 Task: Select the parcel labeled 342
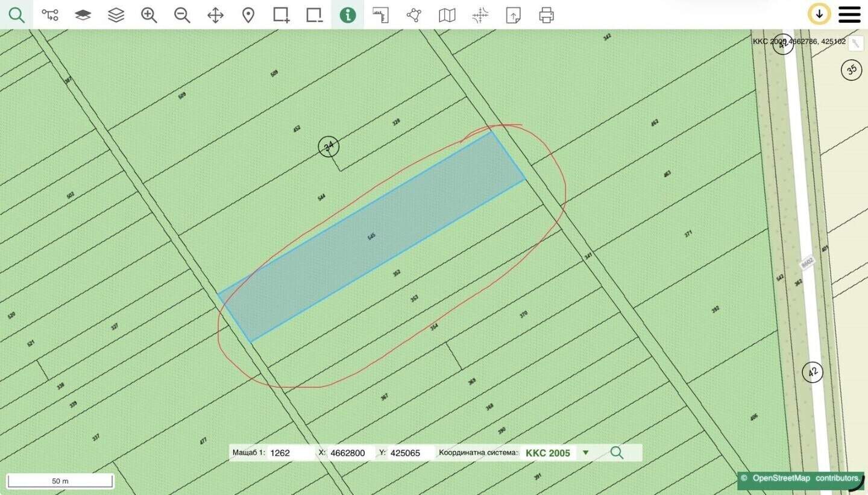pos(607,37)
